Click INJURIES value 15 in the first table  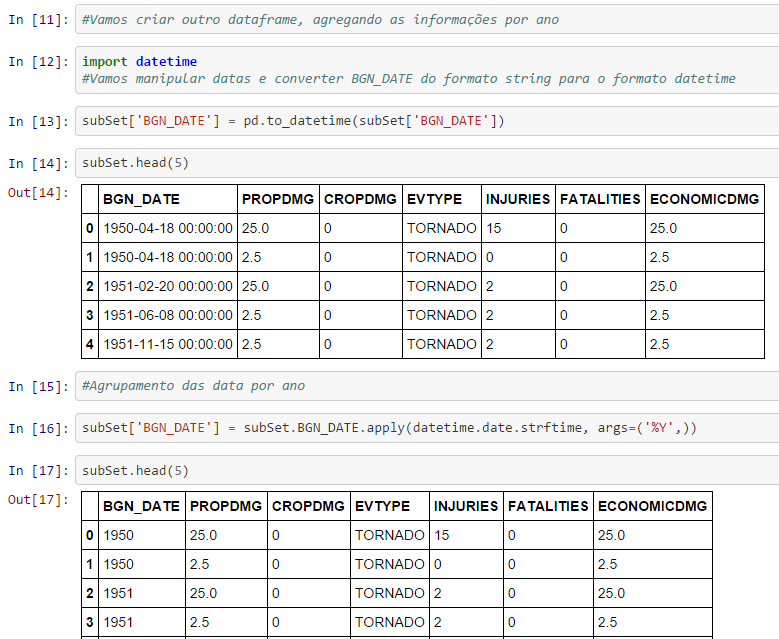[x=494, y=228]
